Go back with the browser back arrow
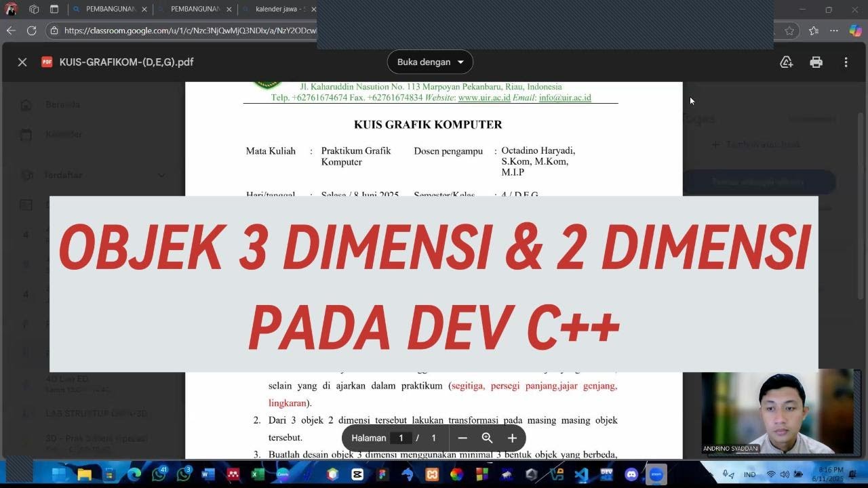This screenshot has height=488, width=868. [x=10, y=30]
